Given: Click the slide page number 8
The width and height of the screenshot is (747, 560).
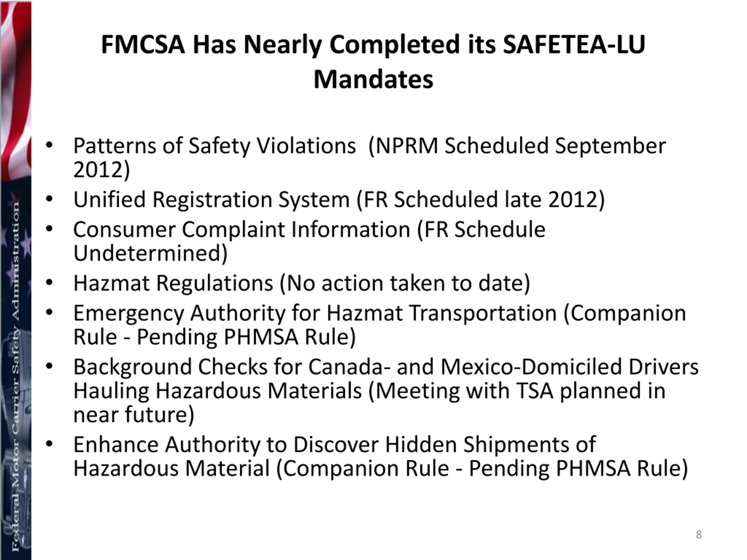Looking at the screenshot, I should pyautogui.click(x=699, y=534).
